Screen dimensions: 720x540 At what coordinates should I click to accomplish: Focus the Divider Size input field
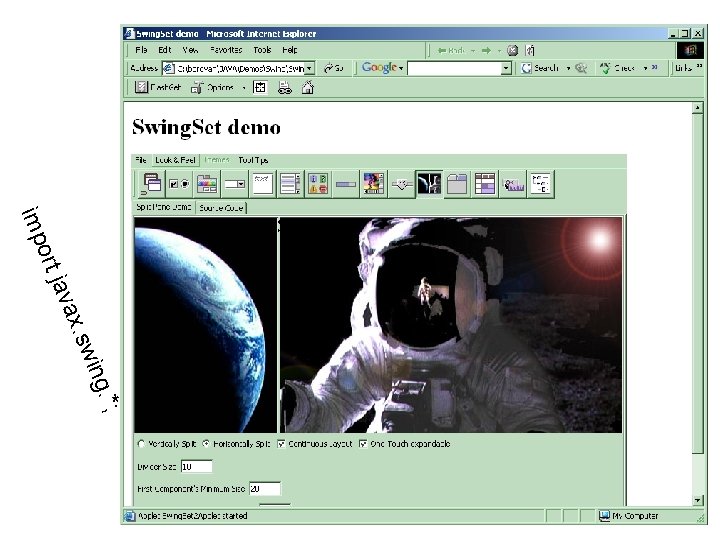(197, 467)
